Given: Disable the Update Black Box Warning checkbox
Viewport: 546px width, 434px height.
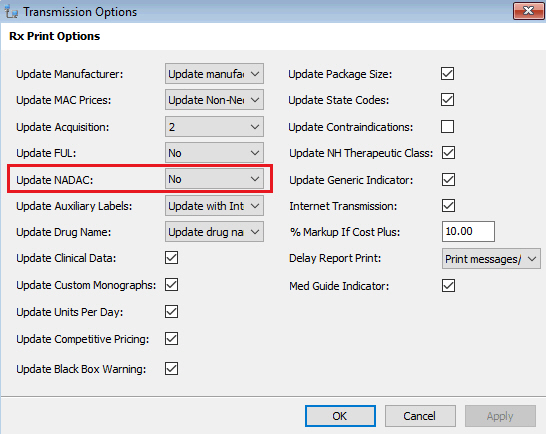Looking at the screenshot, I should pyautogui.click(x=171, y=369).
